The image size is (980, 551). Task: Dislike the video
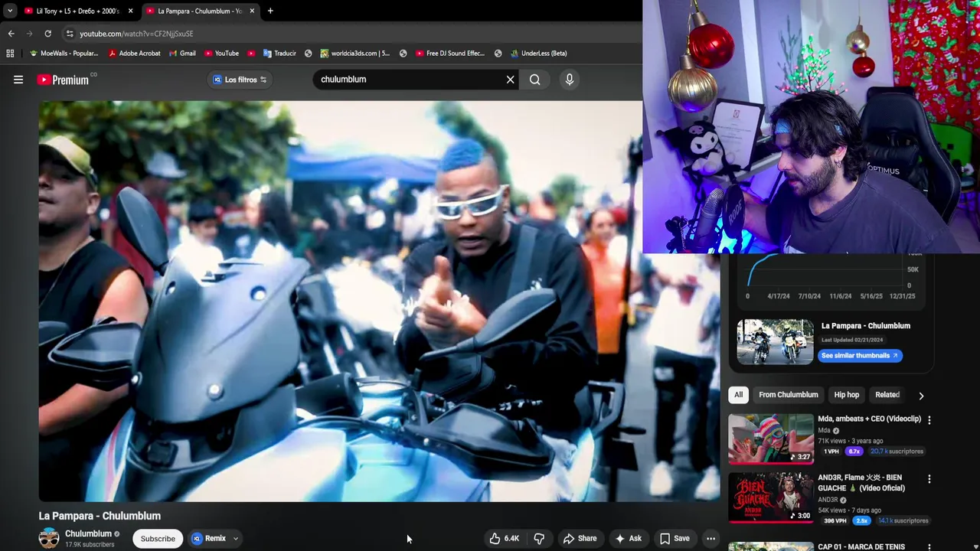539,539
